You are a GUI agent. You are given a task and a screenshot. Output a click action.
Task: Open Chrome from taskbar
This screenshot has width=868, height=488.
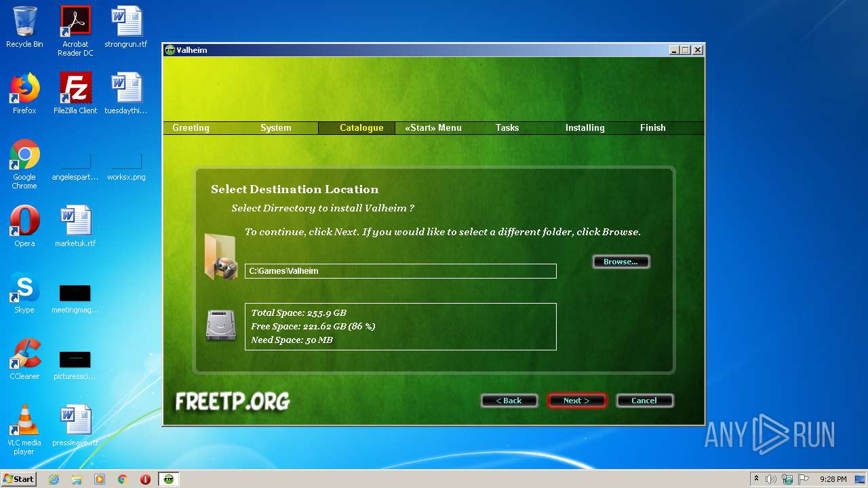pyautogui.click(x=123, y=479)
